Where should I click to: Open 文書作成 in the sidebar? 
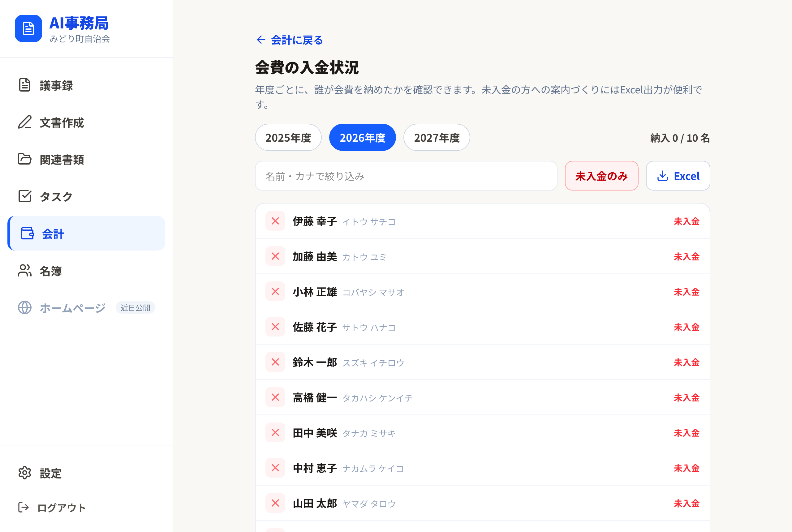(86, 122)
